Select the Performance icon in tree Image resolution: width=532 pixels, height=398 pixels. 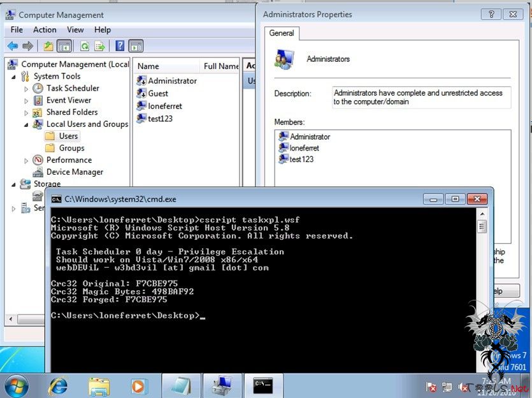[38, 160]
